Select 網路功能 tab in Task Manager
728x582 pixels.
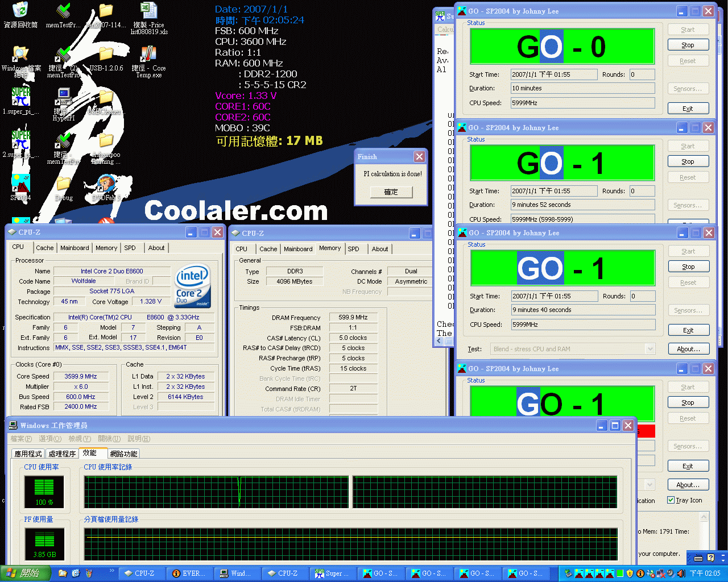tap(123, 454)
